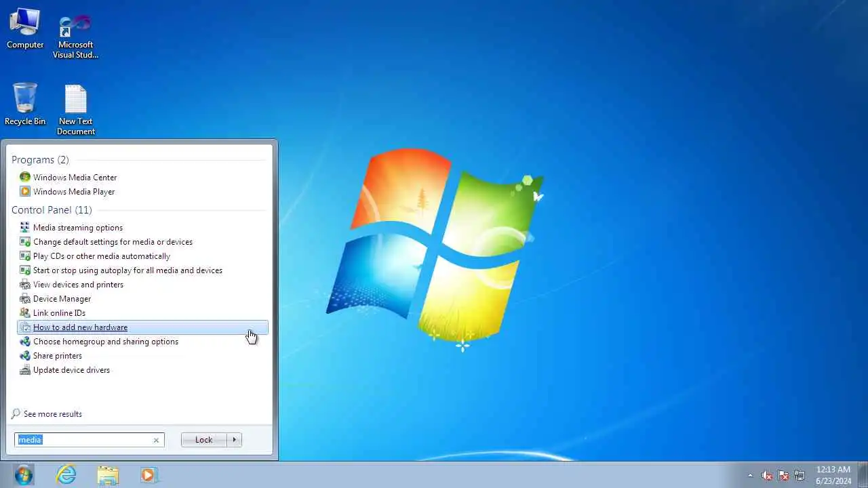Click icon beside Start or stop using autoplay
This screenshot has height=488, width=868.
(25, 270)
